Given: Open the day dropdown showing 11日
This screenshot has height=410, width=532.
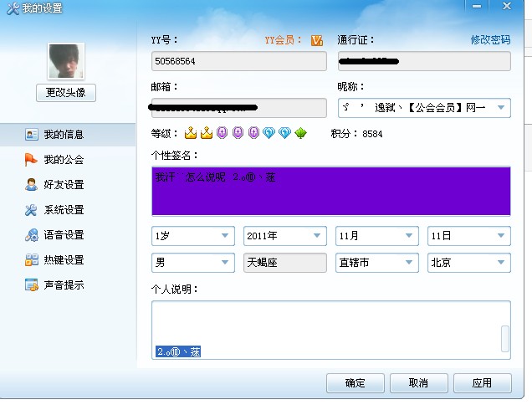Looking at the screenshot, I should (x=469, y=236).
